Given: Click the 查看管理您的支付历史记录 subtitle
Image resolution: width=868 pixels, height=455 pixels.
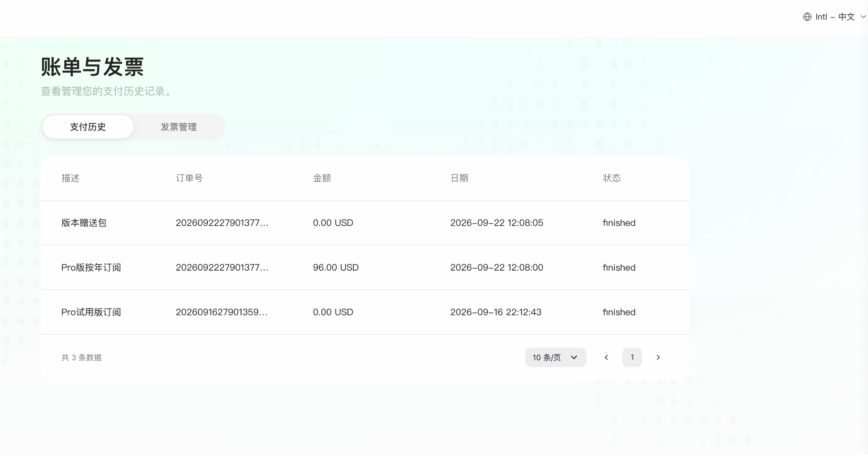Looking at the screenshot, I should pyautogui.click(x=106, y=91).
